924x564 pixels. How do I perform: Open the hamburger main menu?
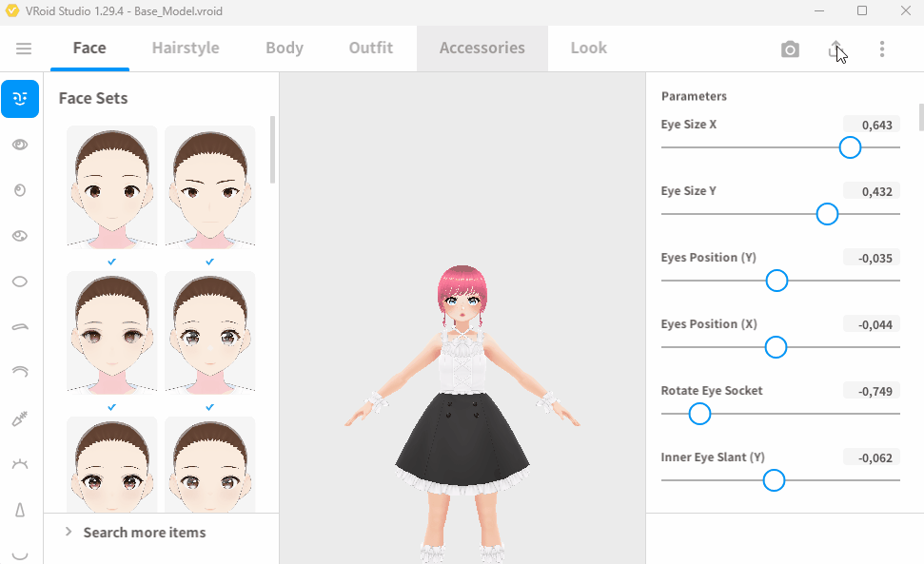[x=24, y=49]
